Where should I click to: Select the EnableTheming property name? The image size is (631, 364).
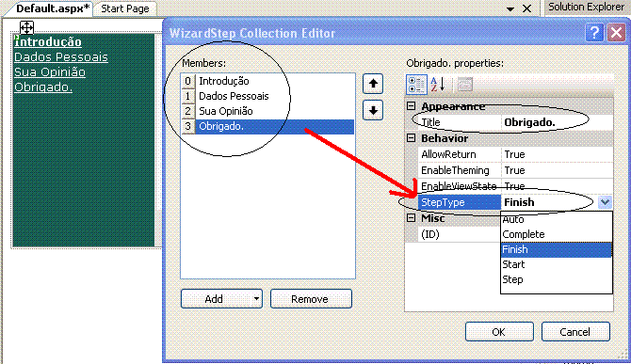pyautogui.click(x=460, y=170)
